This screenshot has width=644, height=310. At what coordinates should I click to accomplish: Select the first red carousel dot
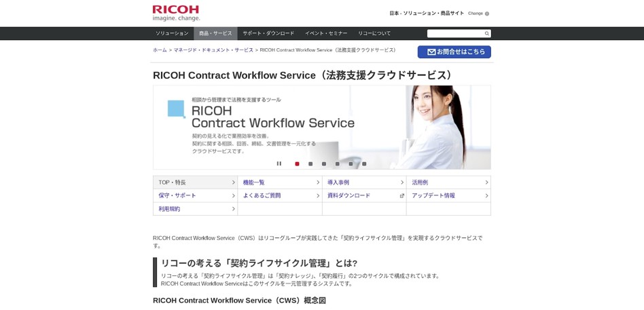point(297,164)
